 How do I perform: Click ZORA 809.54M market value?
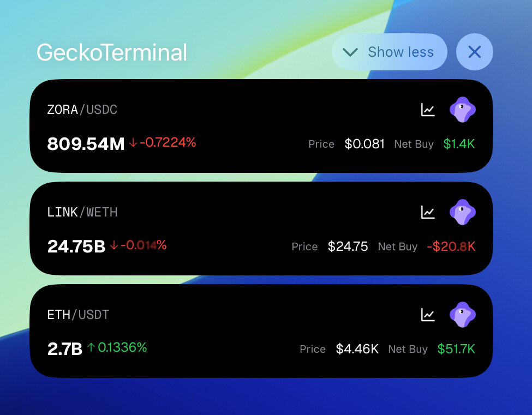point(86,144)
